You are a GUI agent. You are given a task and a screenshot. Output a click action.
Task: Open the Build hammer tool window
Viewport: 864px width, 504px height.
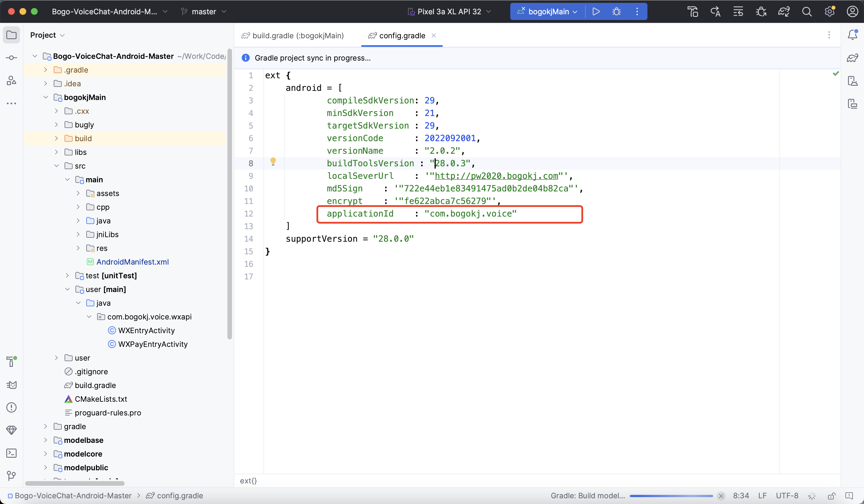(11, 361)
